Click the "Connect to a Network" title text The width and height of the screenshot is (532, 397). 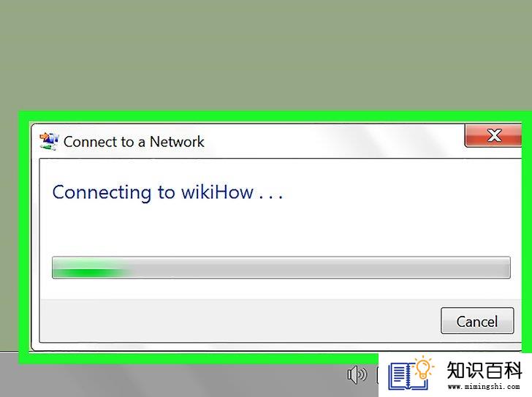click(134, 142)
